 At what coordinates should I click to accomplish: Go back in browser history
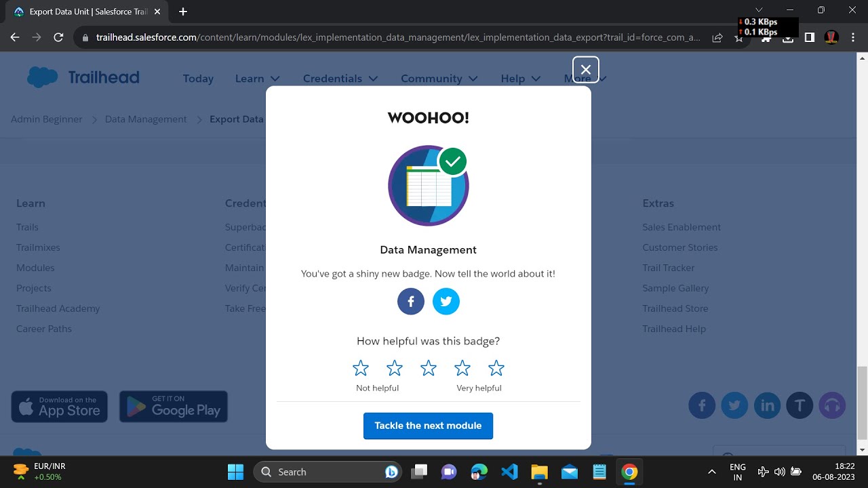pos(15,38)
